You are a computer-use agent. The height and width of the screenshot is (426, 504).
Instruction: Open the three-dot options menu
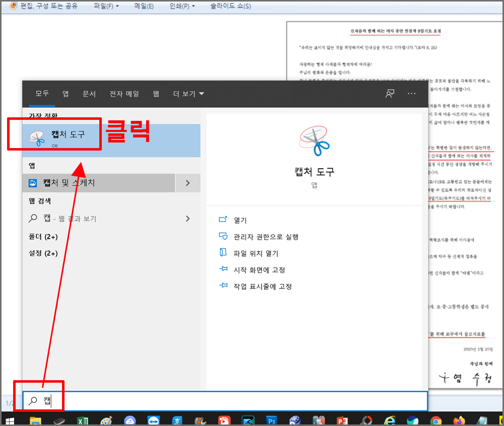point(411,94)
